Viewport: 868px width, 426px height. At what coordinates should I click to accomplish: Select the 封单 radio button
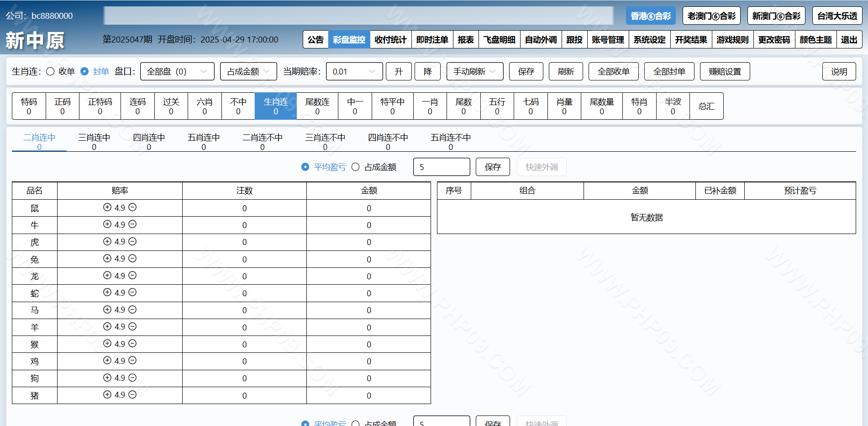click(84, 71)
